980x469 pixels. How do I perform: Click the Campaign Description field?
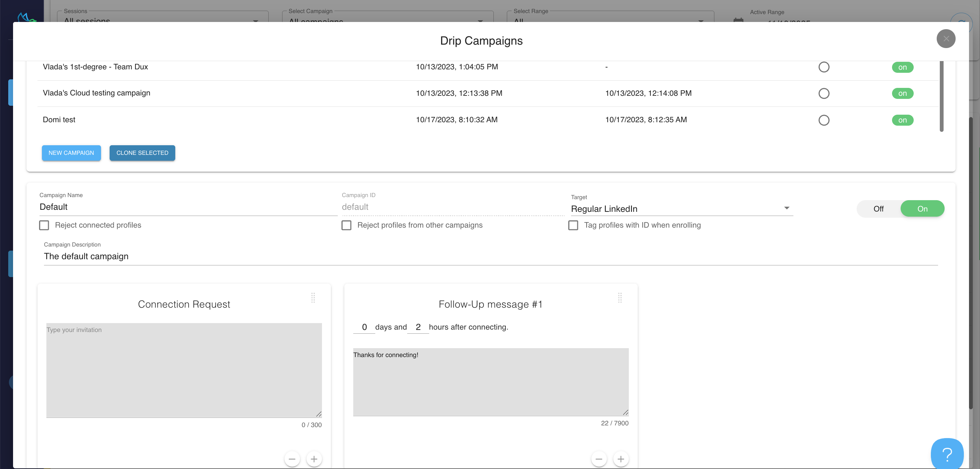pyautogui.click(x=490, y=256)
